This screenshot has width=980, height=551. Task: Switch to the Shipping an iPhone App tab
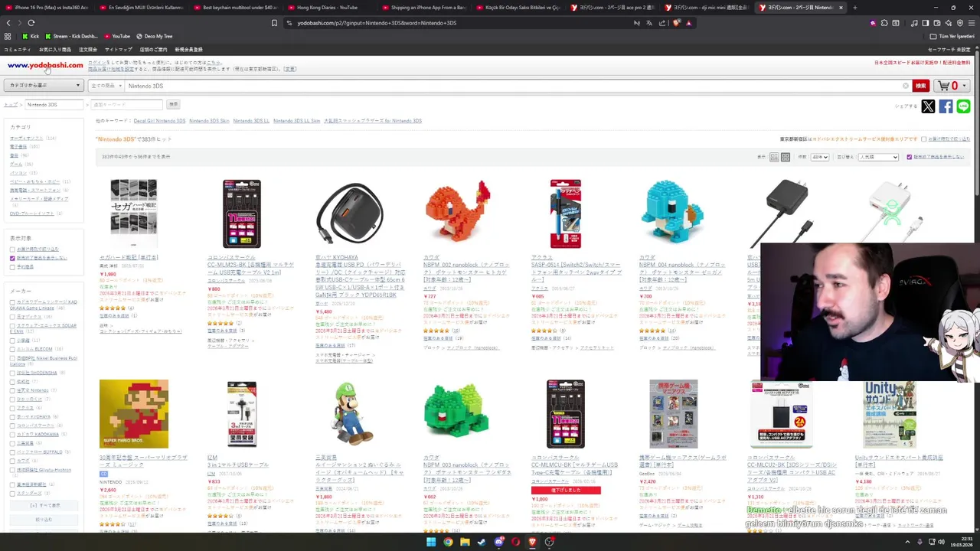point(422,8)
